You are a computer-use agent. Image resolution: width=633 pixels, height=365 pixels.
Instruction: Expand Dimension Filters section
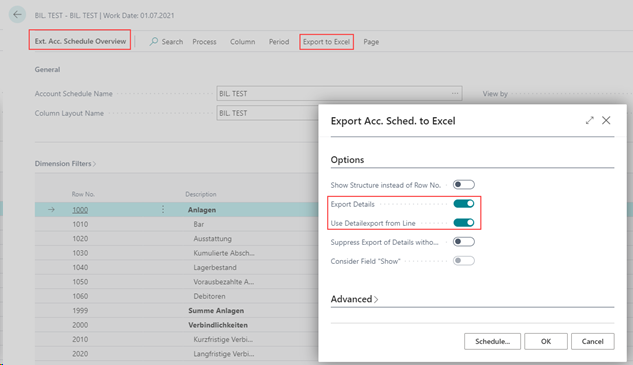(65, 164)
